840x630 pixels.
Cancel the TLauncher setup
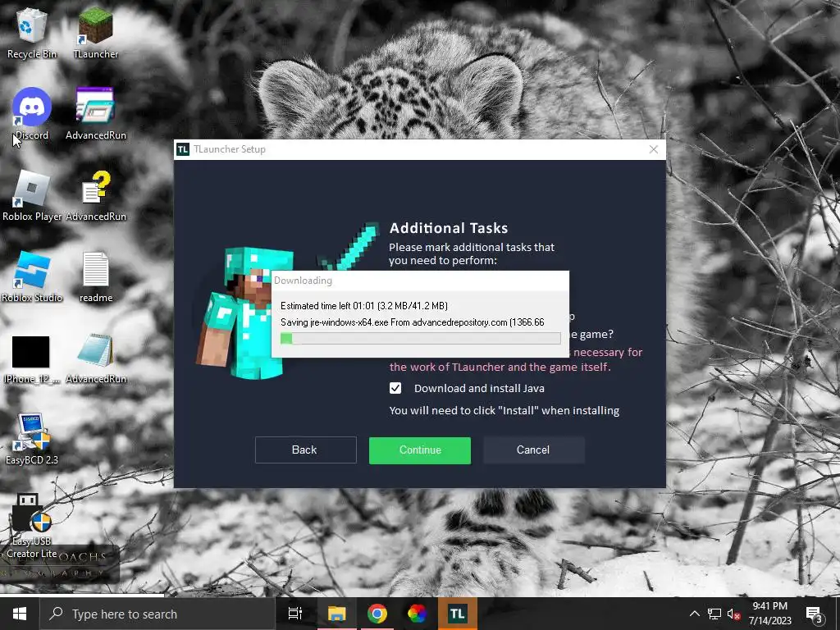[x=533, y=450]
